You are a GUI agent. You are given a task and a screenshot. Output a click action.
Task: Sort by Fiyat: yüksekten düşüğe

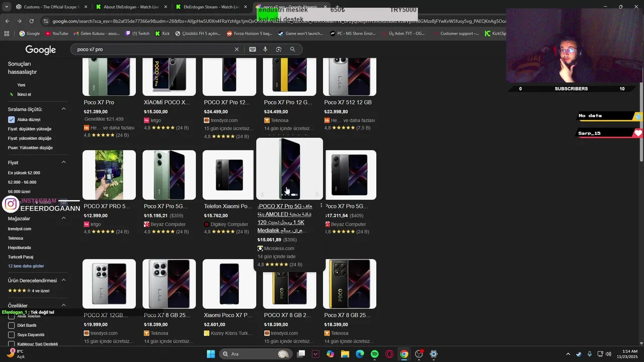click(x=30, y=138)
